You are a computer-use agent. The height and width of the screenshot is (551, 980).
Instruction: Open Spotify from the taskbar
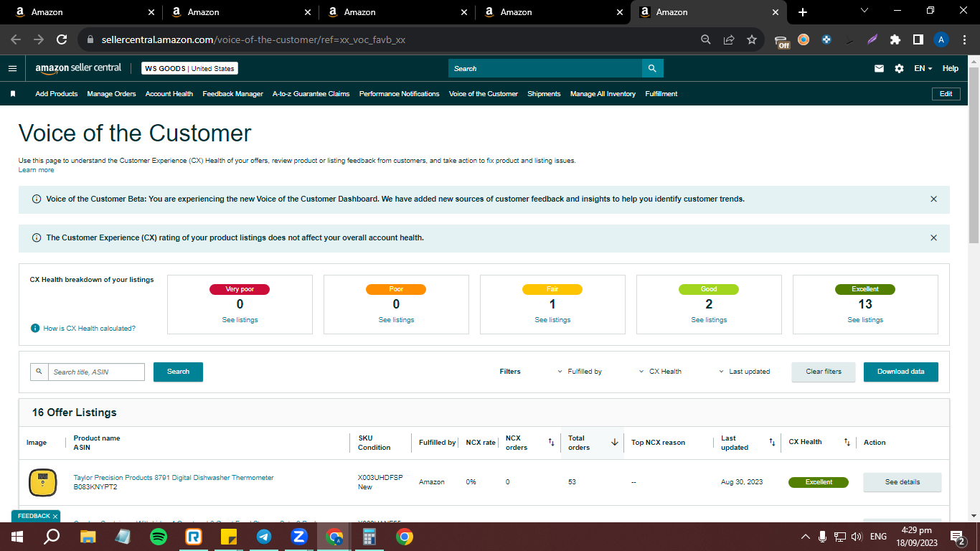tap(159, 536)
